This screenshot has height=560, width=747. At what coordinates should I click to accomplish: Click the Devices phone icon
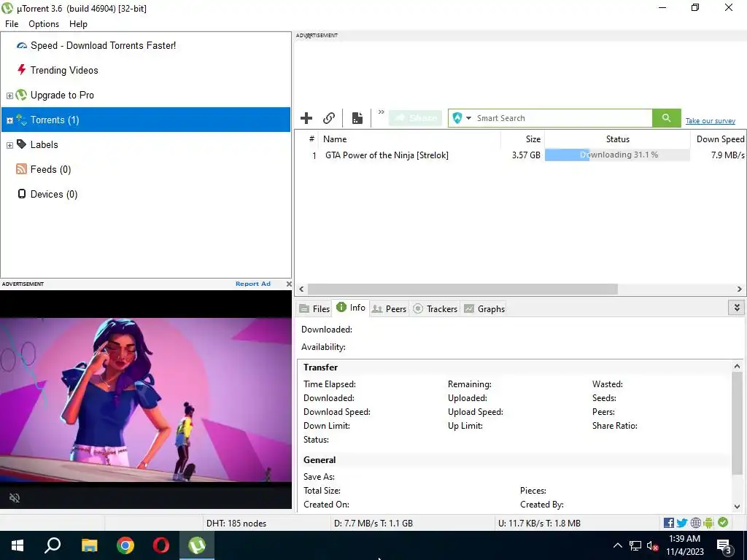tap(21, 194)
